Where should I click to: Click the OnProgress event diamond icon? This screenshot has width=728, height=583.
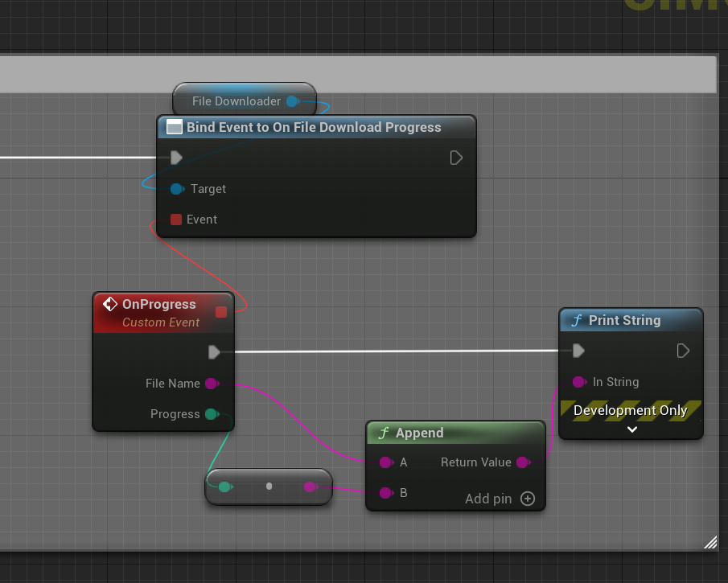(110, 304)
